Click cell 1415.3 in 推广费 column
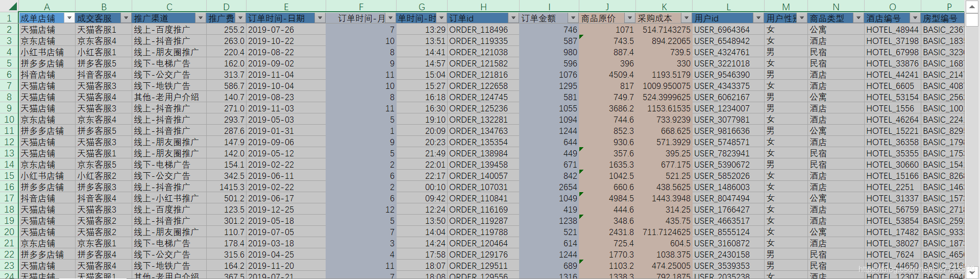Viewport: 980px width, 279px height. (x=226, y=187)
